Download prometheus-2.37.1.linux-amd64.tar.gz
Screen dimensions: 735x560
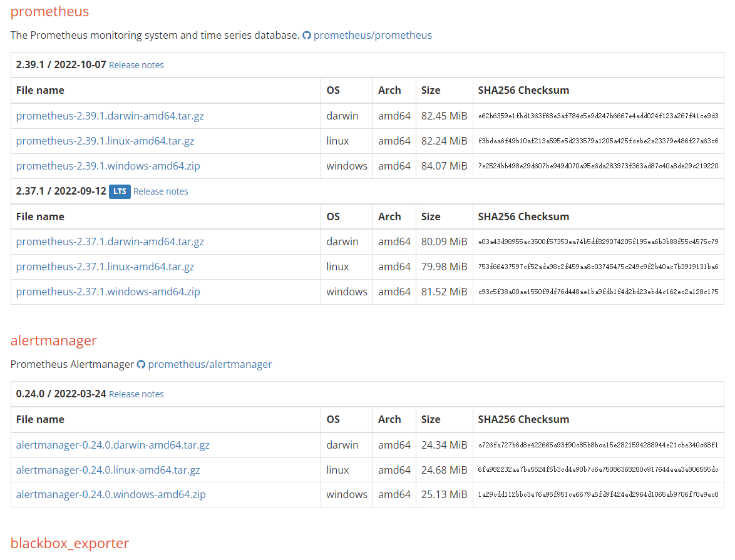click(x=105, y=267)
